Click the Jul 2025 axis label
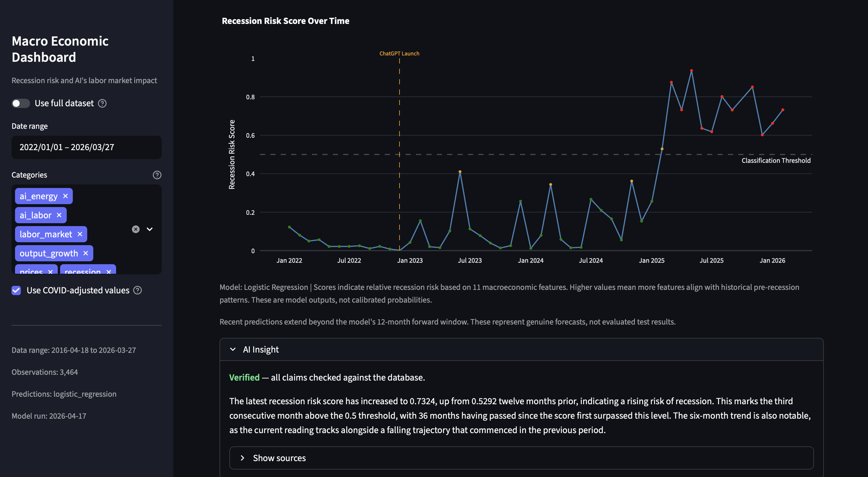This screenshot has width=868, height=477. [712, 260]
